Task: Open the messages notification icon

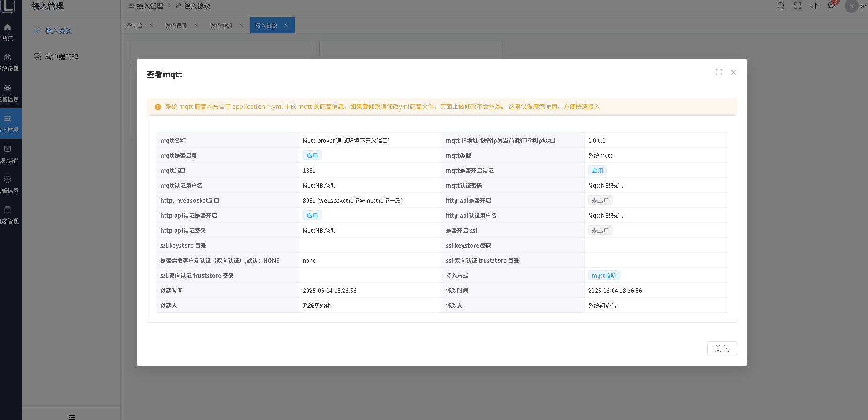Action: tap(831, 6)
